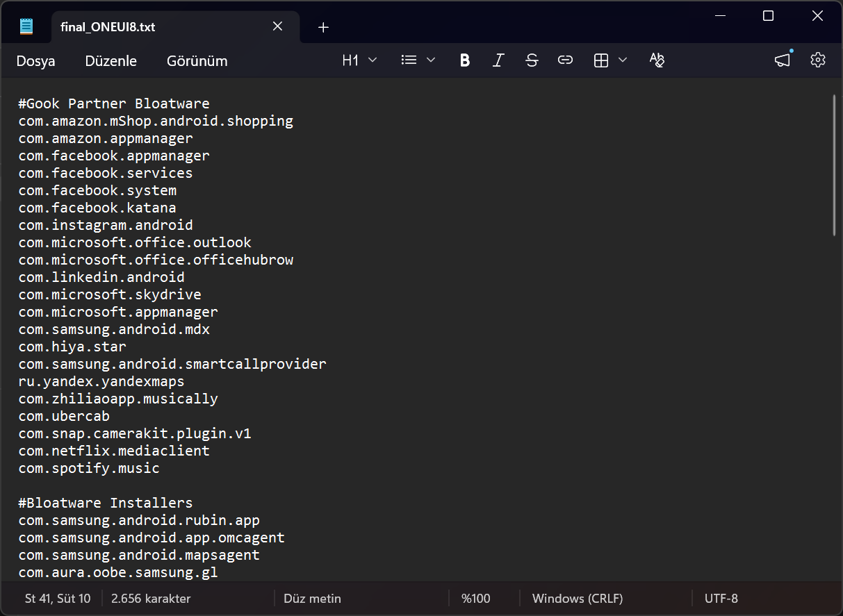Click the com.amazon.mShop.android.shopping line
Screen dimensions: 843x616
[x=156, y=121]
